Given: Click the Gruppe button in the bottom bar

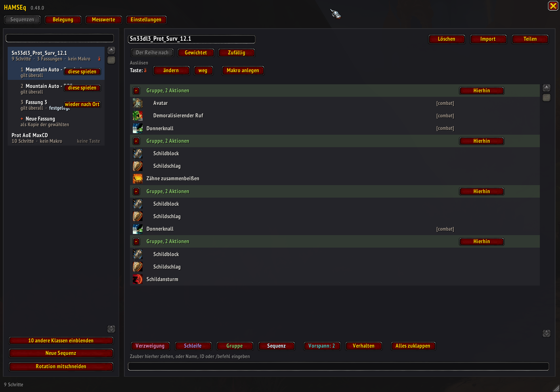Looking at the screenshot, I should (x=235, y=346).
